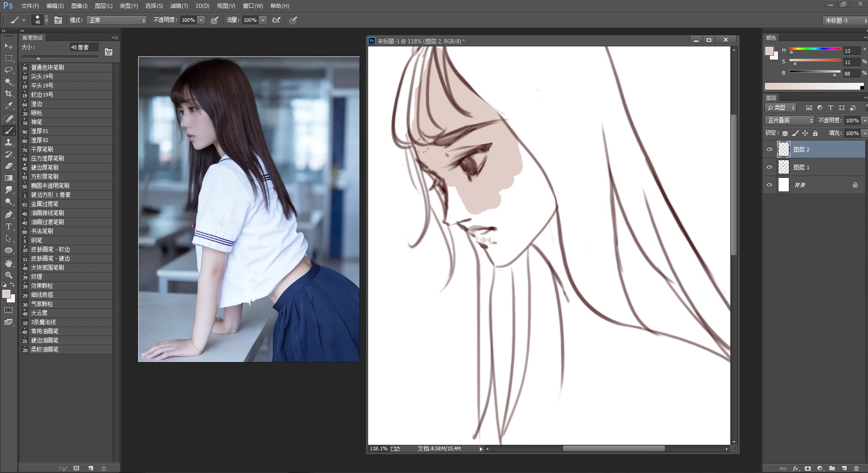Image resolution: width=868 pixels, height=473 pixels.
Task: Select the Crop tool
Action: (8, 94)
